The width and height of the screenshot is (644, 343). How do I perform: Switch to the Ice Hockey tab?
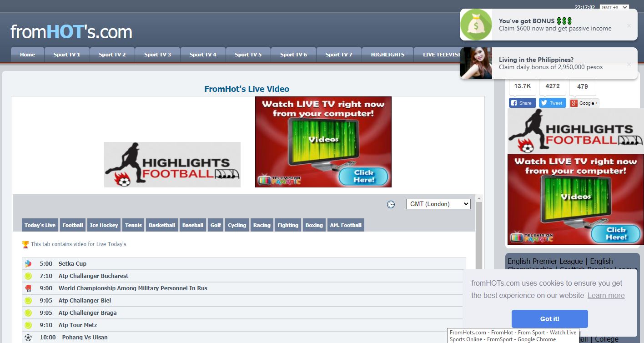point(104,225)
